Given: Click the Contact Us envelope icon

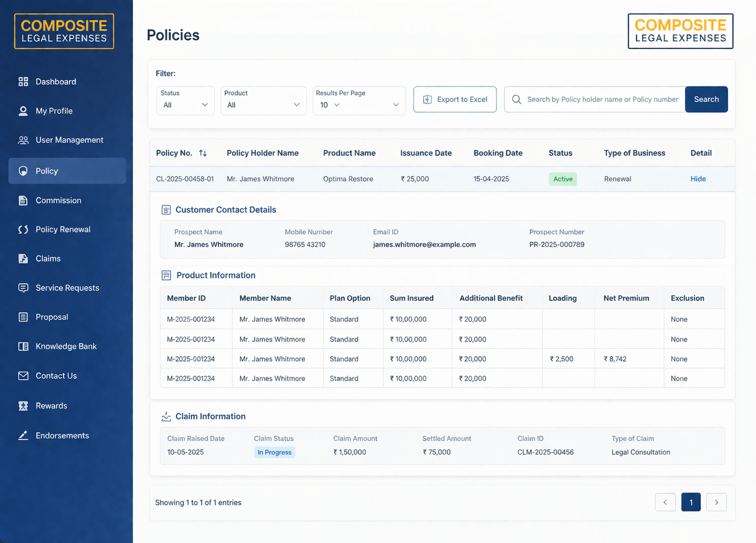Looking at the screenshot, I should pos(23,376).
